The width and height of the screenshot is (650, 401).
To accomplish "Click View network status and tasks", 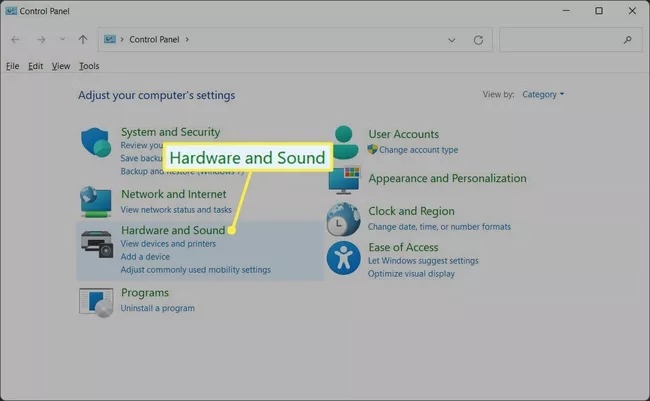I will (176, 210).
